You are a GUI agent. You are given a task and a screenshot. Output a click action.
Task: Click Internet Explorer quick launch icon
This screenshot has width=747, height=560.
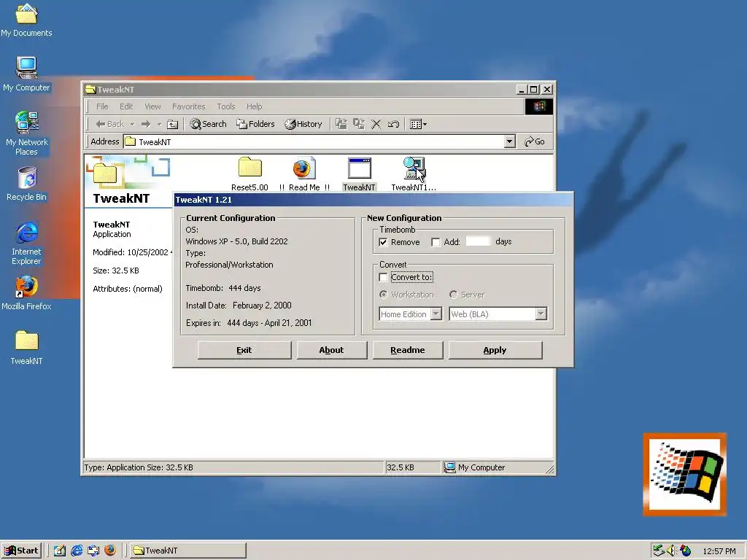(x=76, y=551)
